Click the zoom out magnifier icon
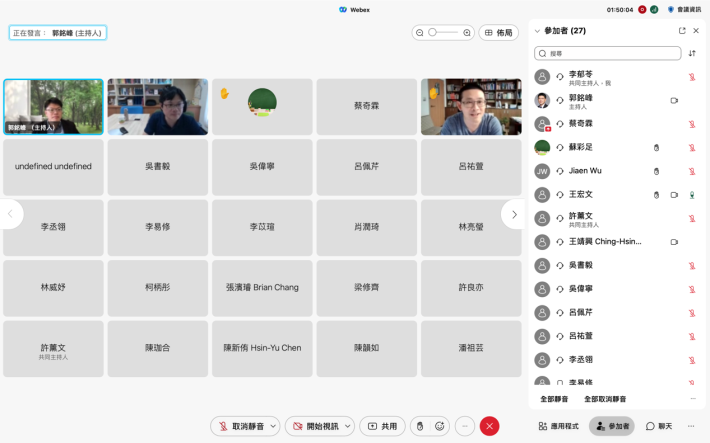 (420, 33)
